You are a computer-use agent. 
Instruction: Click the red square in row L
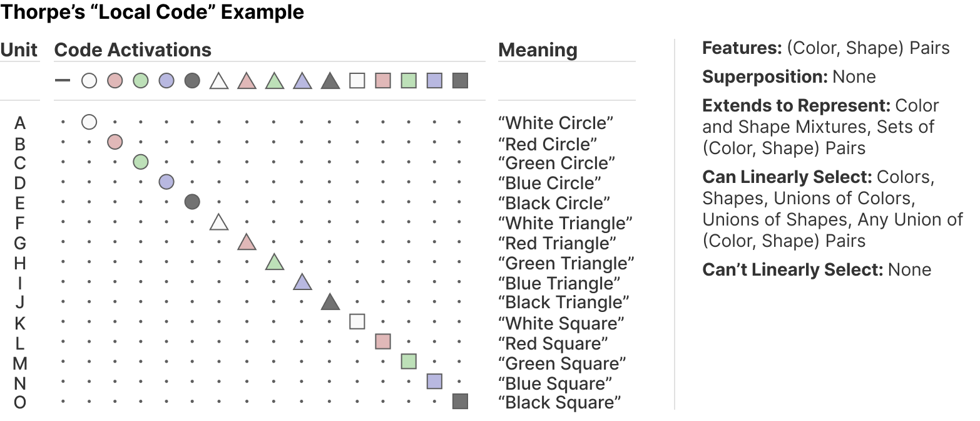point(383,341)
